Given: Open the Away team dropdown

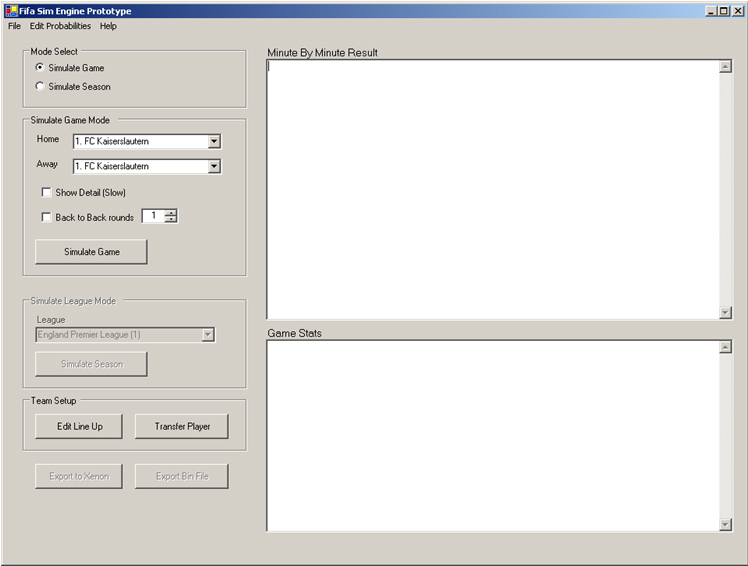Looking at the screenshot, I should click(214, 166).
